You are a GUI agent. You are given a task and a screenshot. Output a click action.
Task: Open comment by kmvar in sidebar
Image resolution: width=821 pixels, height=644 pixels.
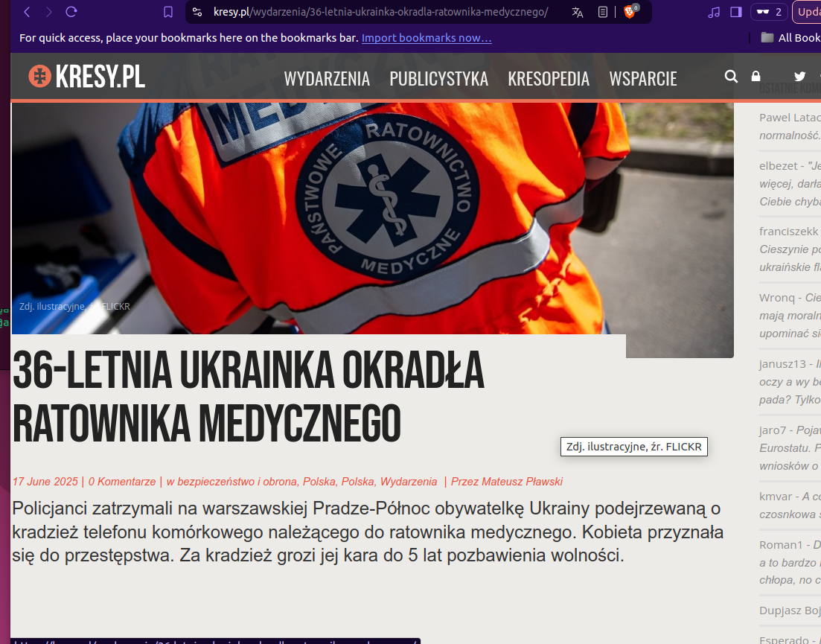[x=790, y=506]
